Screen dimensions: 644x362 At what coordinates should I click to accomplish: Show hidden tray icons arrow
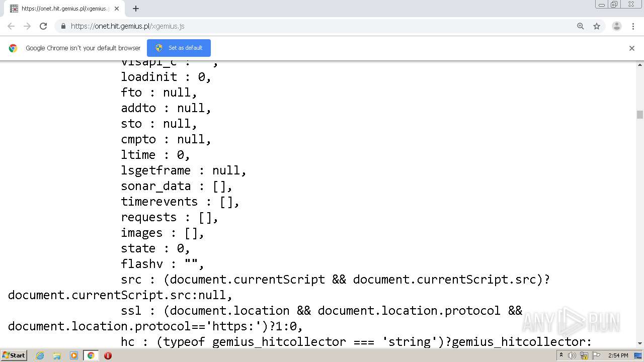pos(561,355)
